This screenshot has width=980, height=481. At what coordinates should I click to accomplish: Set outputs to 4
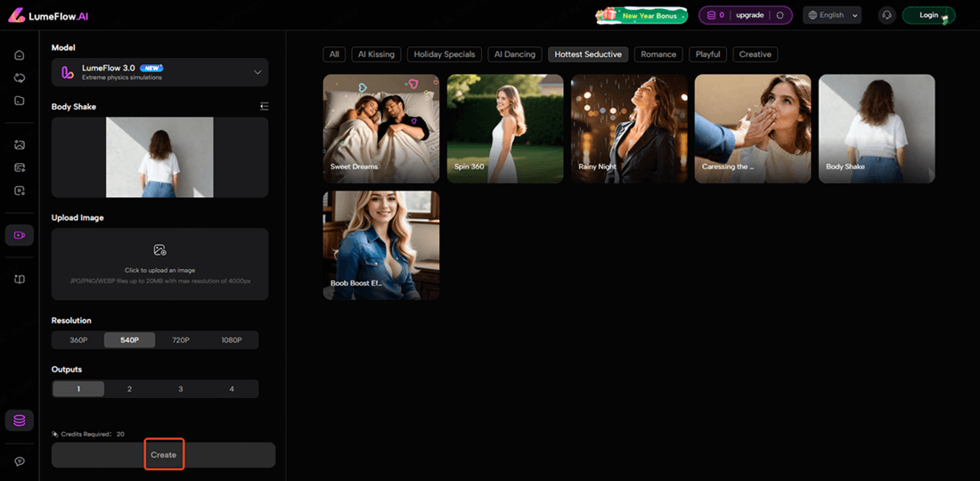(232, 389)
